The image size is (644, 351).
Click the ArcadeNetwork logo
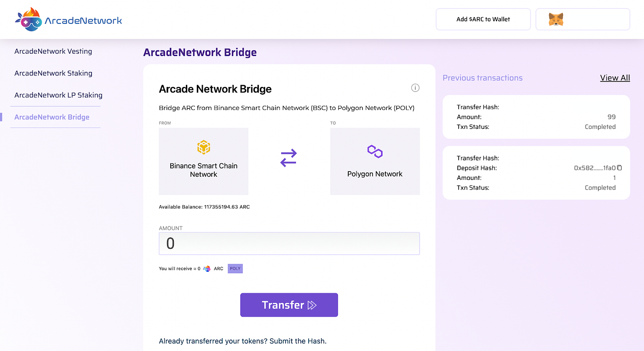pos(69,19)
